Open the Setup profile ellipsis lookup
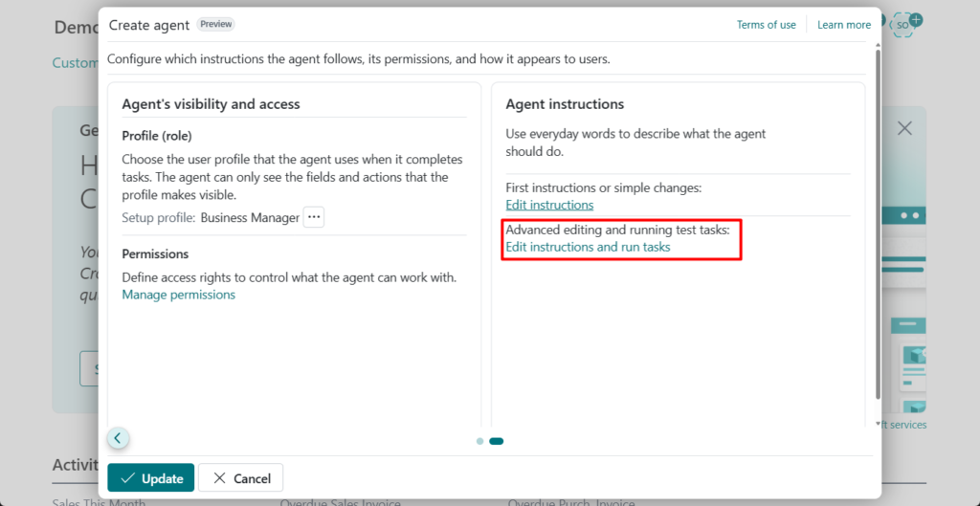980x506 pixels. pyautogui.click(x=314, y=217)
